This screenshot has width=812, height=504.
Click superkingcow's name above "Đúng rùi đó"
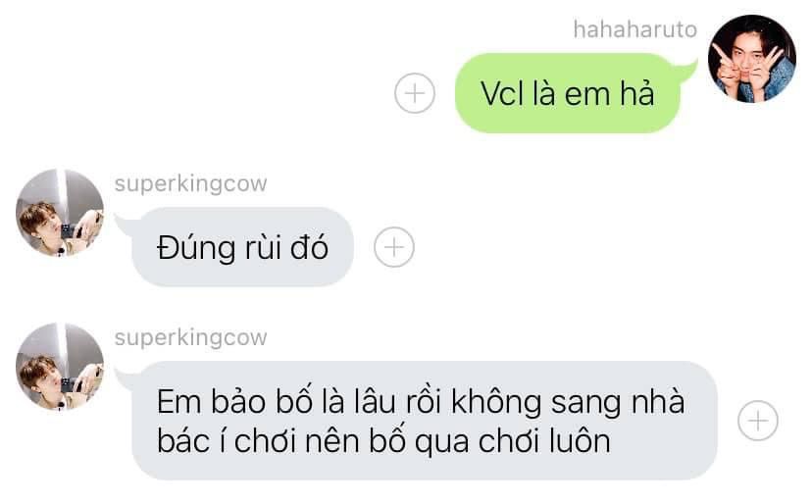point(190,184)
